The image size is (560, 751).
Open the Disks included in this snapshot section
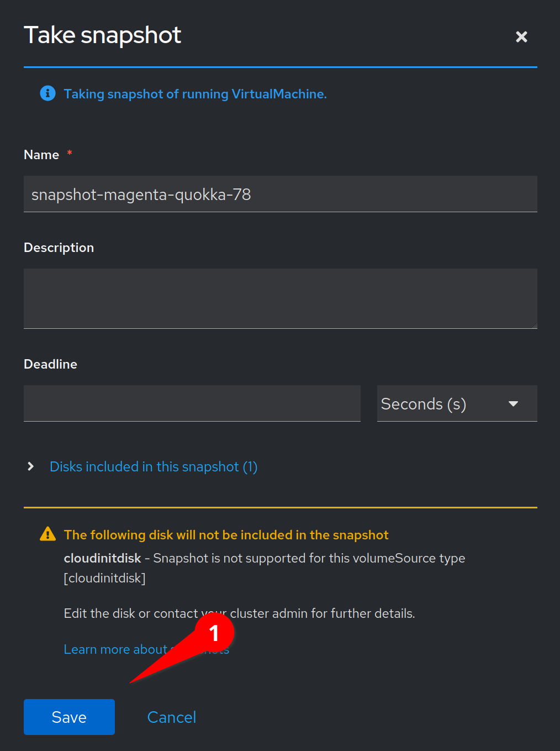(x=154, y=467)
